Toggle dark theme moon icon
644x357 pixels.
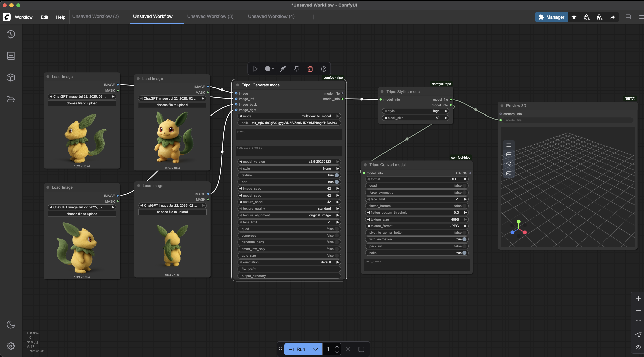pos(11,324)
